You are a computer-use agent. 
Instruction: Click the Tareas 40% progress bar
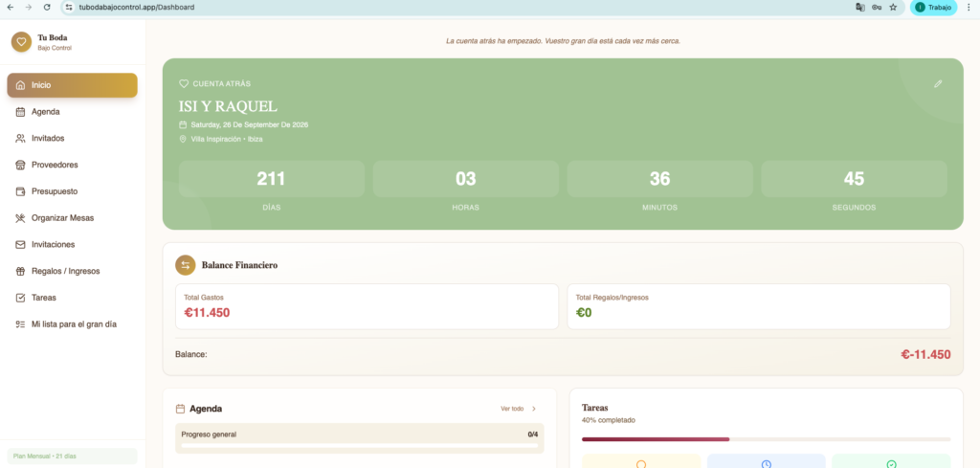(766, 439)
